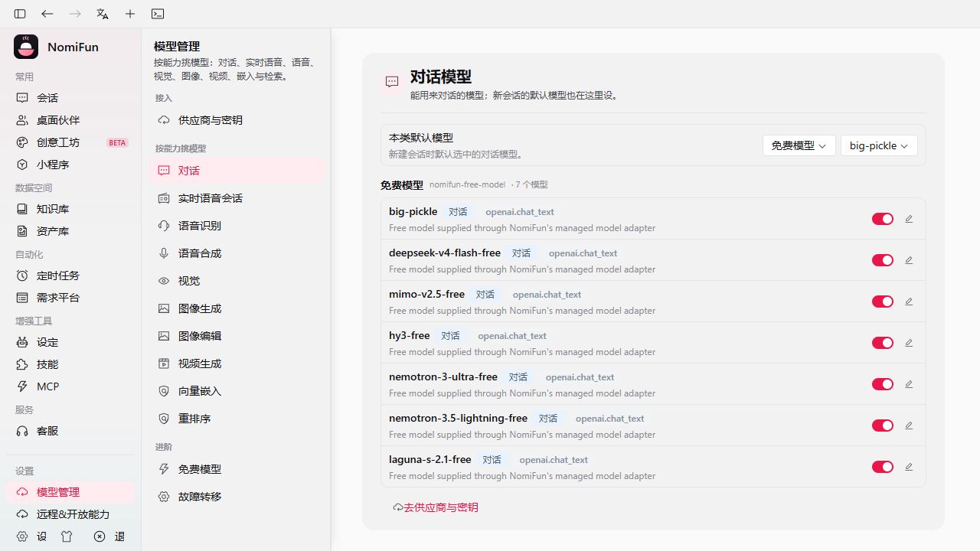This screenshot has height=551, width=980.
Task: Open settings gear at sidebar bottom
Action: click(22, 536)
